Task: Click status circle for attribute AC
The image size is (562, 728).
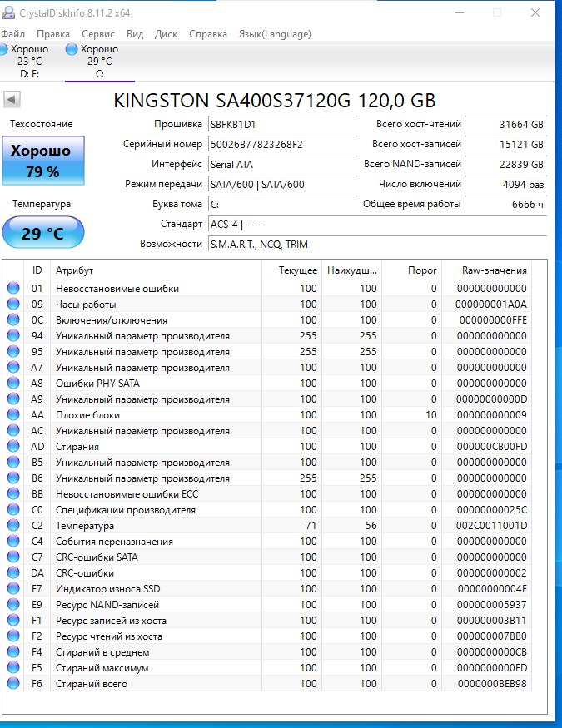Action: click(13, 430)
